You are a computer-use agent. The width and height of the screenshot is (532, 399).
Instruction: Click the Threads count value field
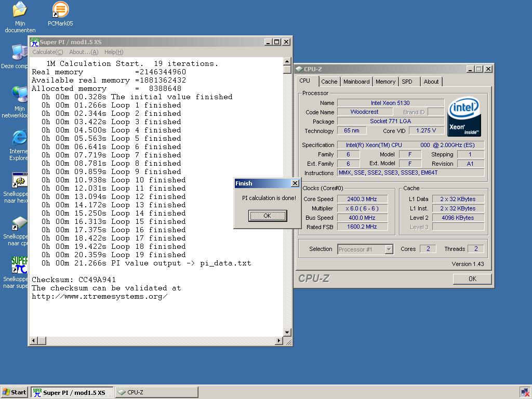tap(476, 249)
